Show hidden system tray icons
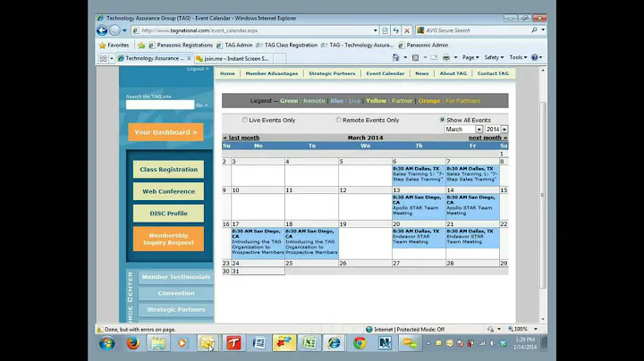 click(428, 343)
